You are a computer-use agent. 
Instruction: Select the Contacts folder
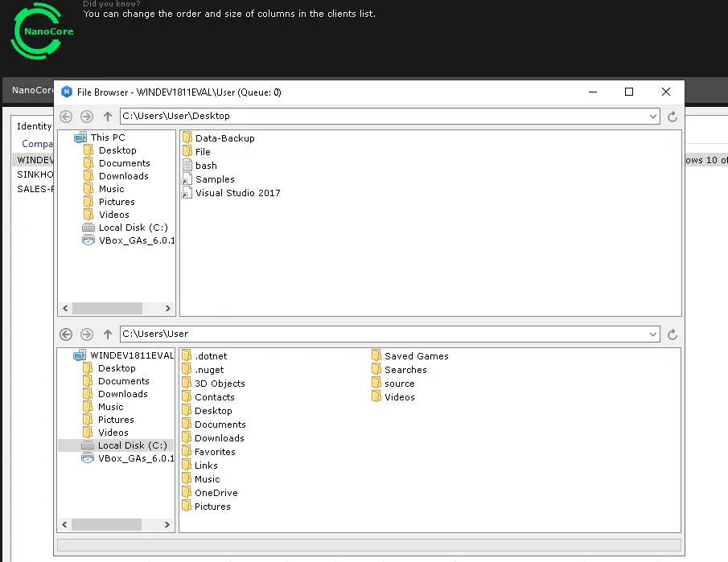208,397
